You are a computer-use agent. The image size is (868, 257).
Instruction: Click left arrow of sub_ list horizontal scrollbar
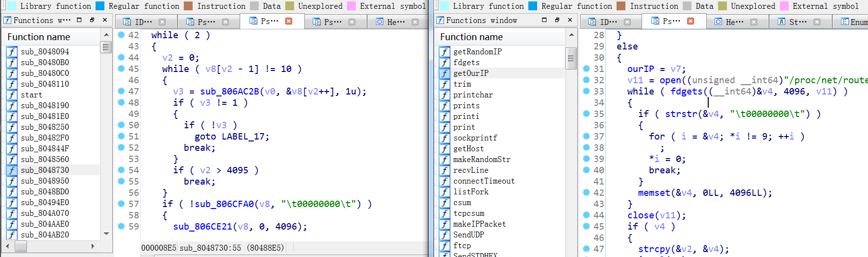(7, 246)
